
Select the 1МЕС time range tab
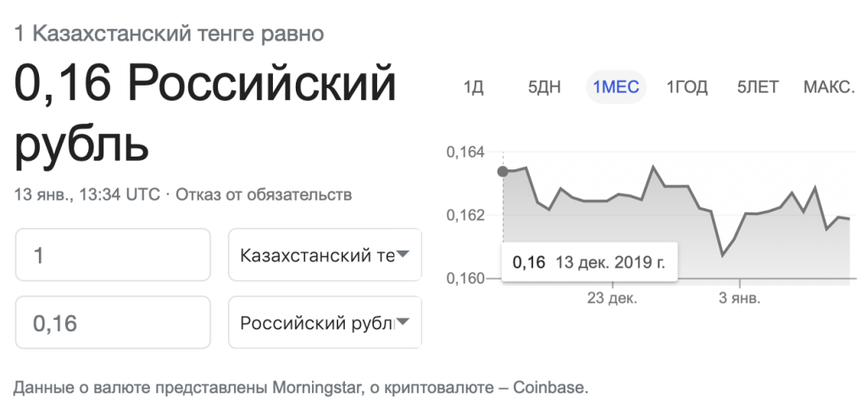pyautogui.click(x=616, y=87)
